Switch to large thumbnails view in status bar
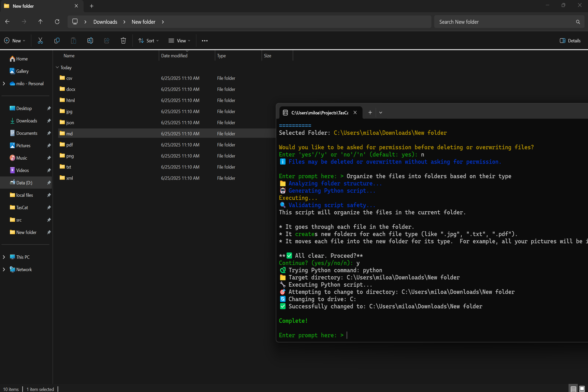 pyautogui.click(x=582, y=389)
